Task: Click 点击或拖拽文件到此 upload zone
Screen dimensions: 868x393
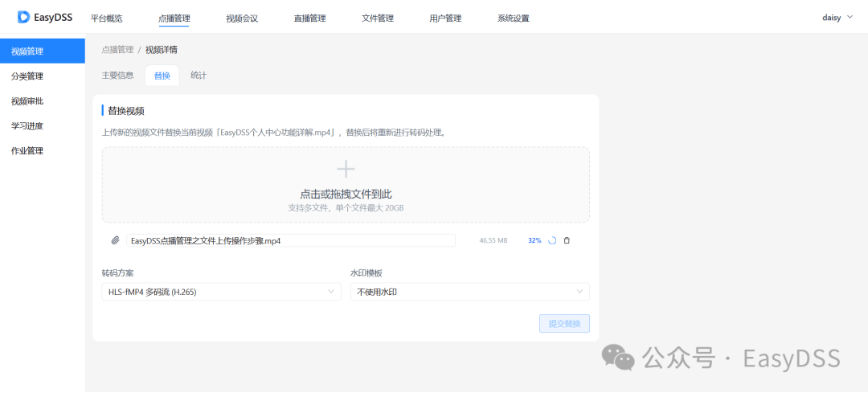Action: pyautogui.click(x=346, y=185)
